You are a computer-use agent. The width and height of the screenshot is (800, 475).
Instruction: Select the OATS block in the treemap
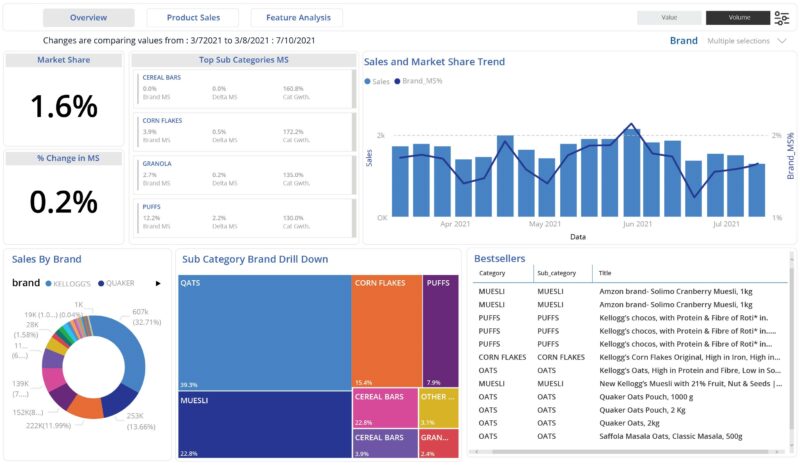pos(264,332)
